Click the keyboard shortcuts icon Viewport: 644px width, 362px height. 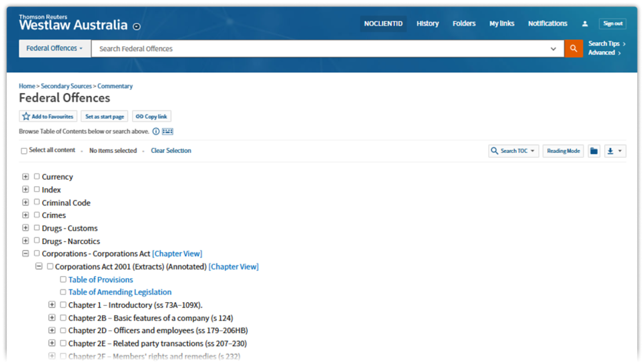(x=168, y=131)
